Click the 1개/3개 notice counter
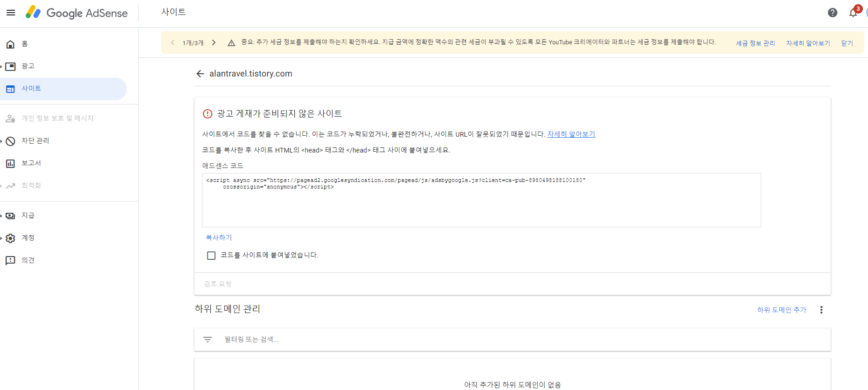Viewport: 868px width, 390px height. 193,43
